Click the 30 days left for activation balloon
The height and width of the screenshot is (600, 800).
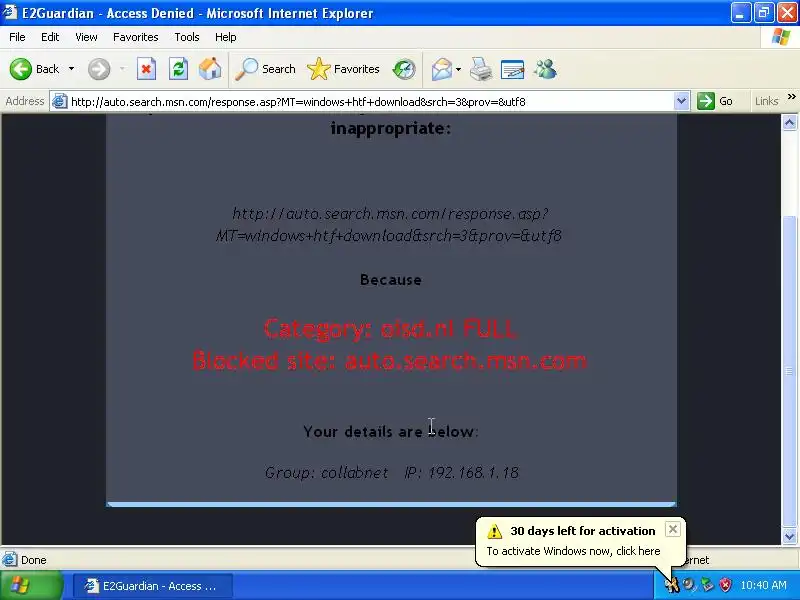[x=581, y=541]
